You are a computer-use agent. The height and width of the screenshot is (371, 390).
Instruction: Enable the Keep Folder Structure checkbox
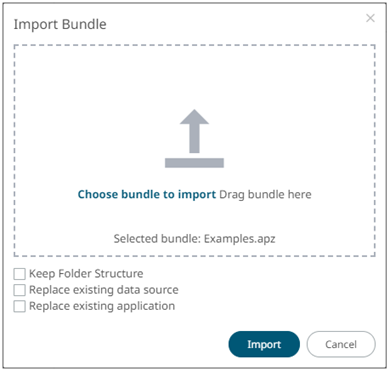(x=19, y=274)
